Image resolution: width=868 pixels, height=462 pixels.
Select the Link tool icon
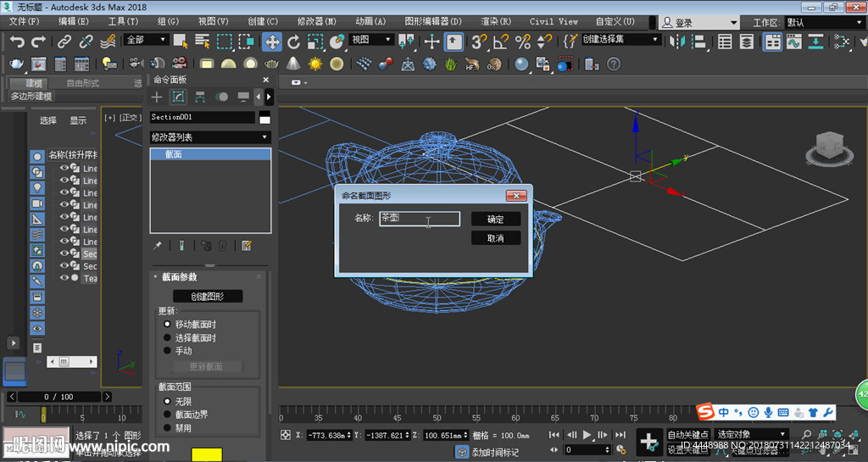[64, 42]
